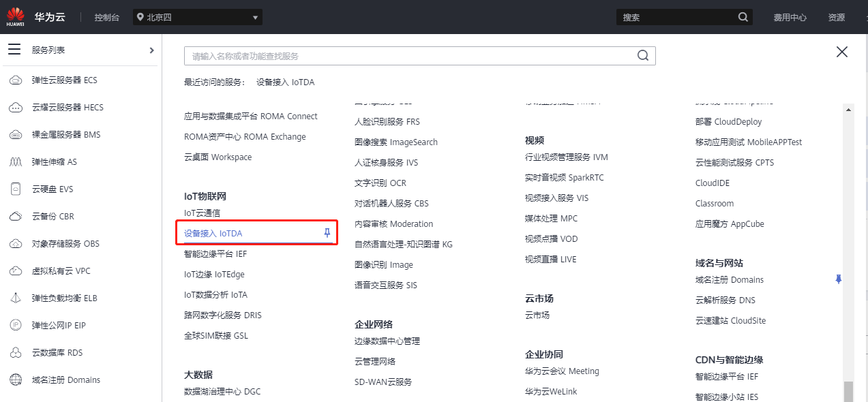
Task: Open 视频直播 LIVE
Action: click(x=550, y=259)
